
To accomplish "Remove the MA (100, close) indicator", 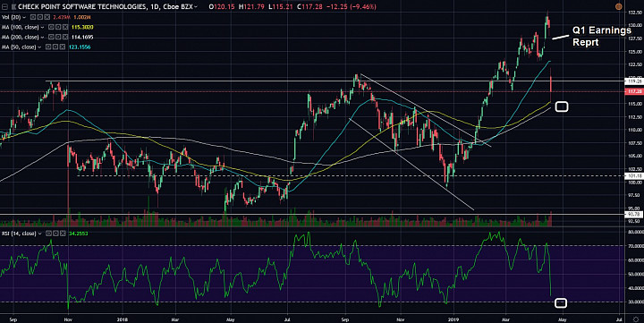I will tap(65, 27).
